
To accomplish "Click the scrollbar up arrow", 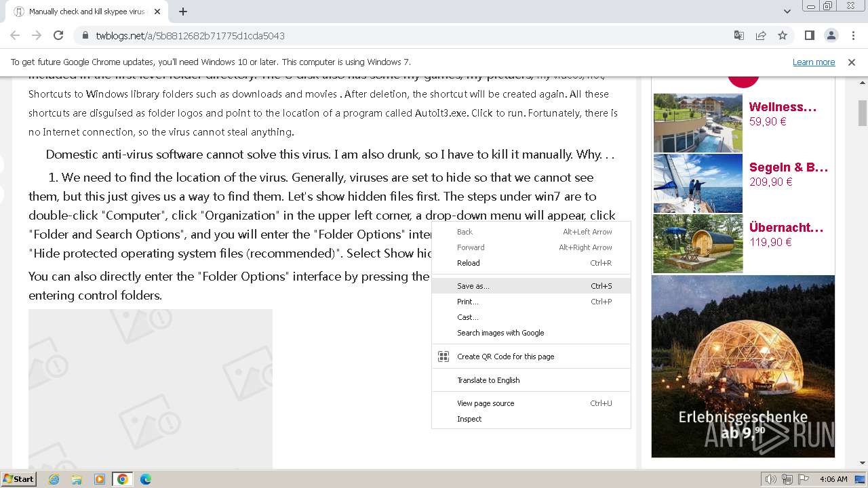I will tap(863, 83).
